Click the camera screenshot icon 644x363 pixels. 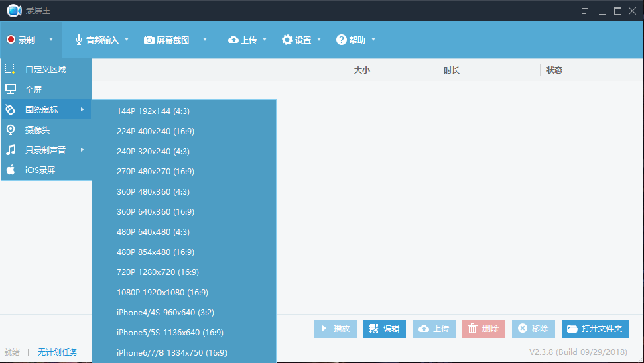pyautogui.click(x=149, y=40)
